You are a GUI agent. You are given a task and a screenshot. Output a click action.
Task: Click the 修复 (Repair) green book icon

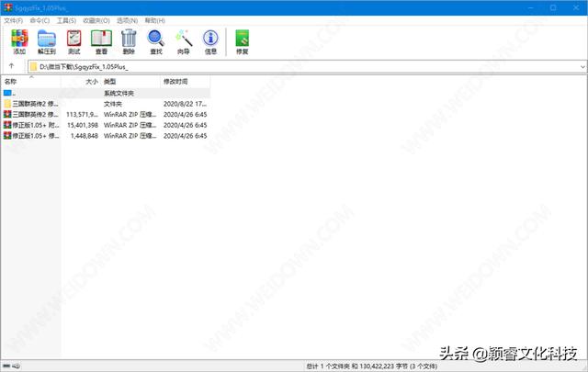point(242,42)
